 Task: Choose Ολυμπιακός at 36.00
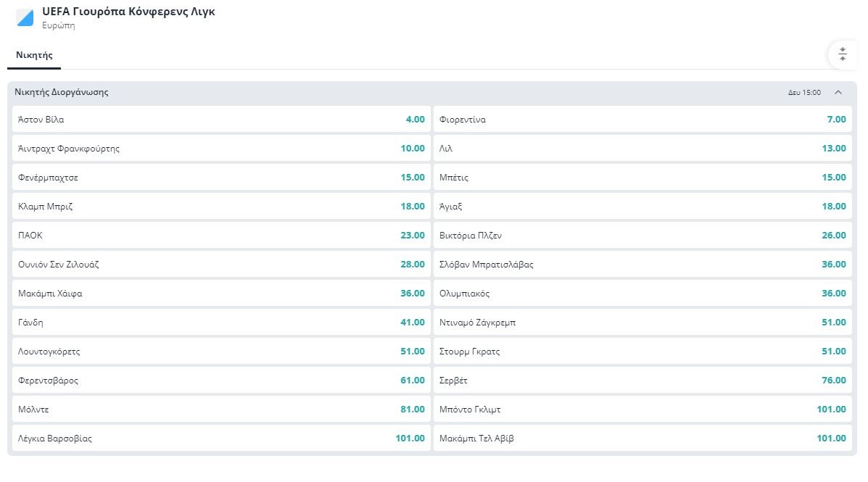point(642,294)
